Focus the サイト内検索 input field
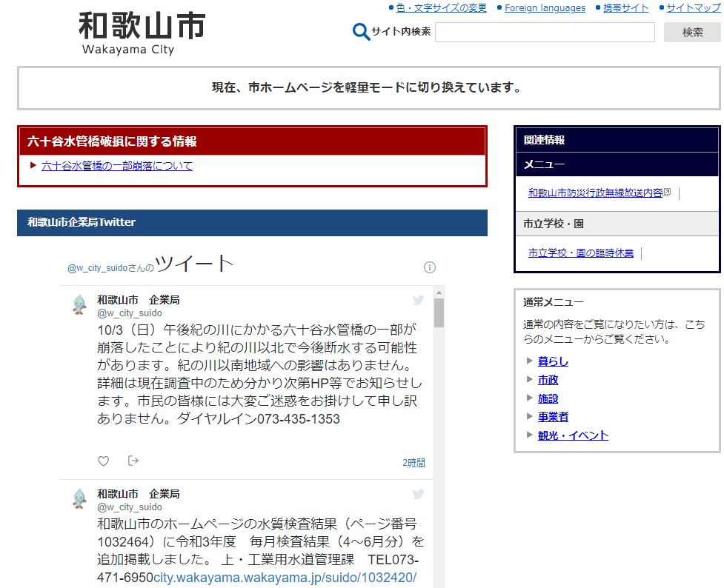The width and height of the screenshot is (724, 588). click(545, 33)
